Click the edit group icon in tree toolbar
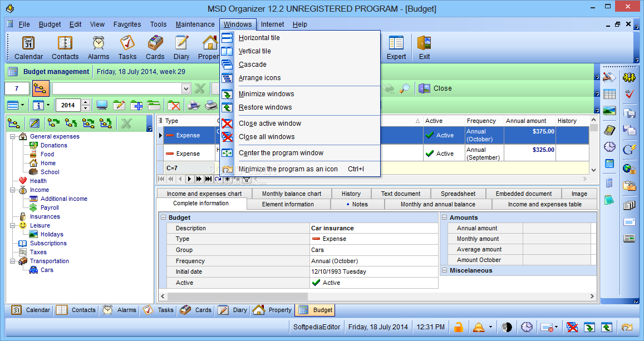 pos(35,123)
